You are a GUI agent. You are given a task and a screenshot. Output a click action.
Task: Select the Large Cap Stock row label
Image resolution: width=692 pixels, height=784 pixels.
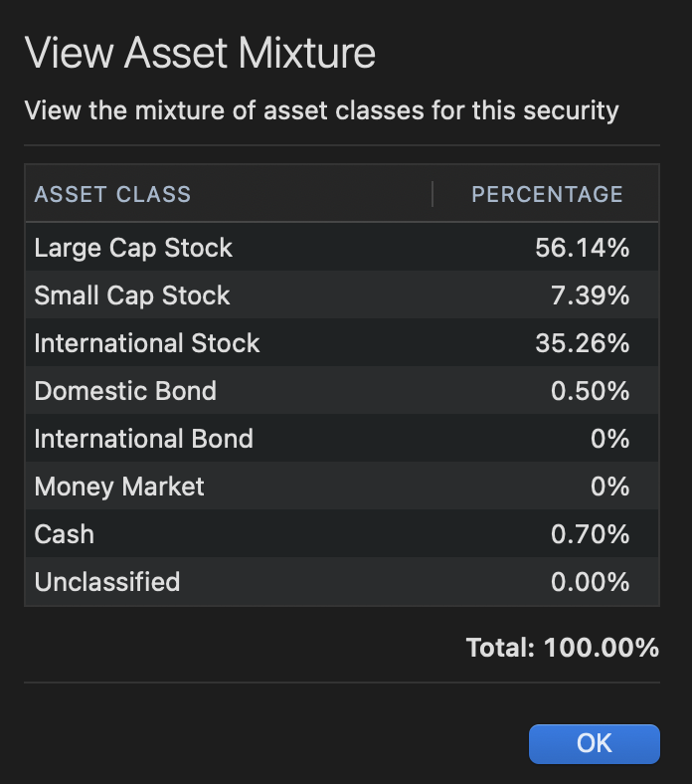(x=133, y=248)
